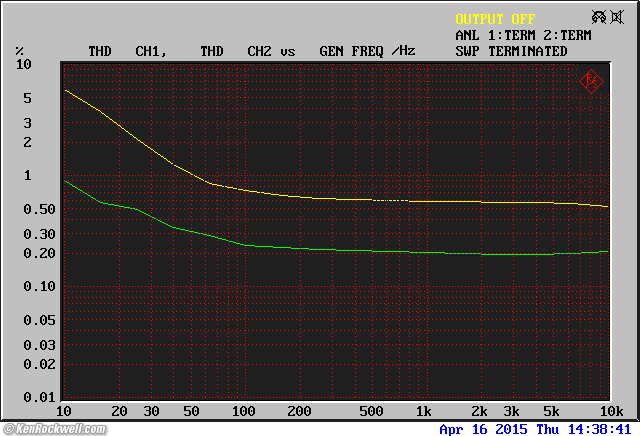The image size is (640, 436).
Task: Click the 10 label on the Y axis
Action: 23,64
